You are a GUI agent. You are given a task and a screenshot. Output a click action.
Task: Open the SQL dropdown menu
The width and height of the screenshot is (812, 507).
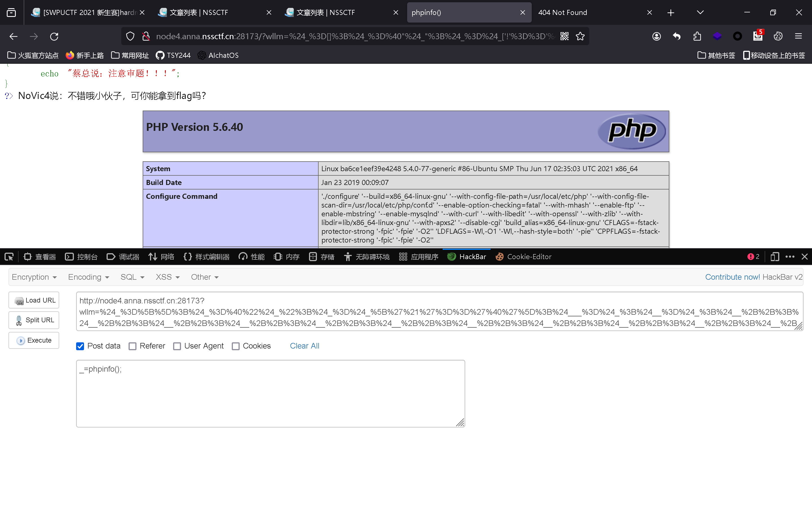pos(133,277)
